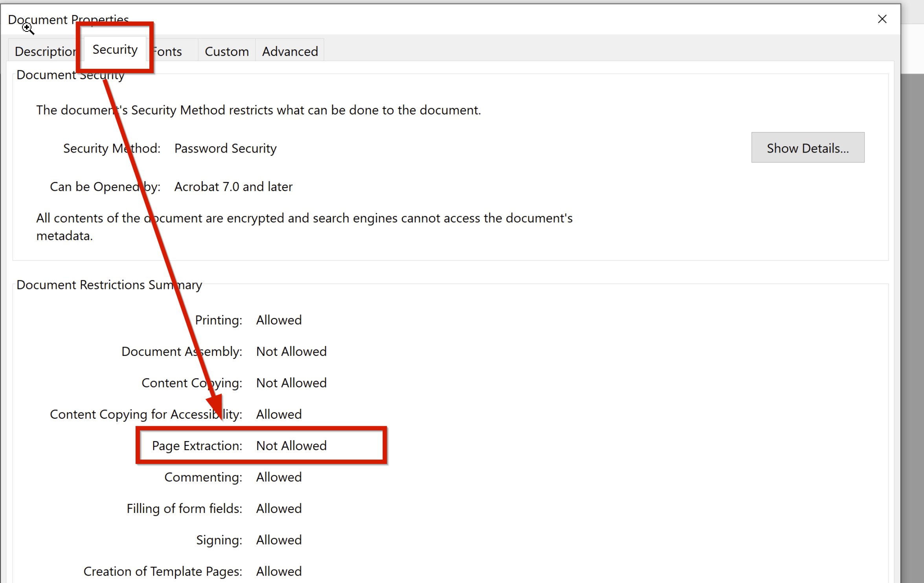Click Document Assembly Not Allowed value
Image resolution: width=924 pixels, height=583 pixels.
click(x=291, y=351)
